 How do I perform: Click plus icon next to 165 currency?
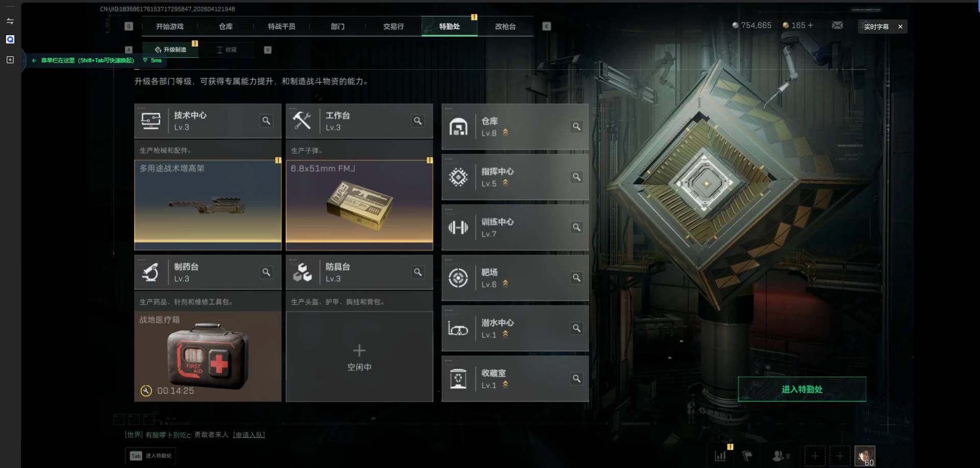811,25
